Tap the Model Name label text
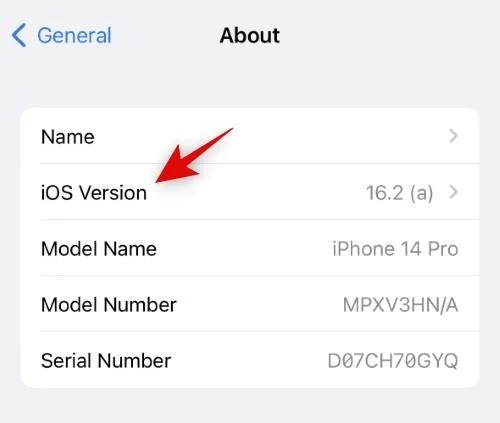This screenshot has width=500, height=423. pyautogui.click(x=99, y=249)
